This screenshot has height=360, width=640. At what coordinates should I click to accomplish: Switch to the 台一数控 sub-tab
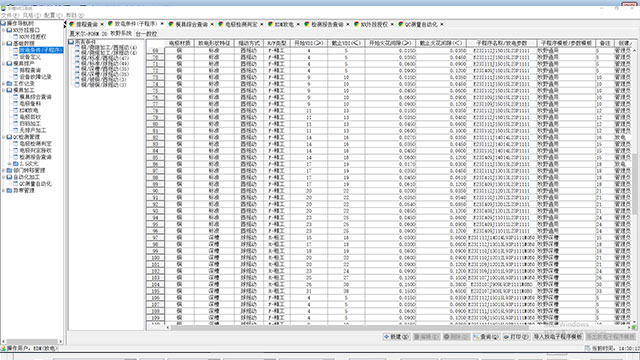pyautogui.click(x=146, y=34)
